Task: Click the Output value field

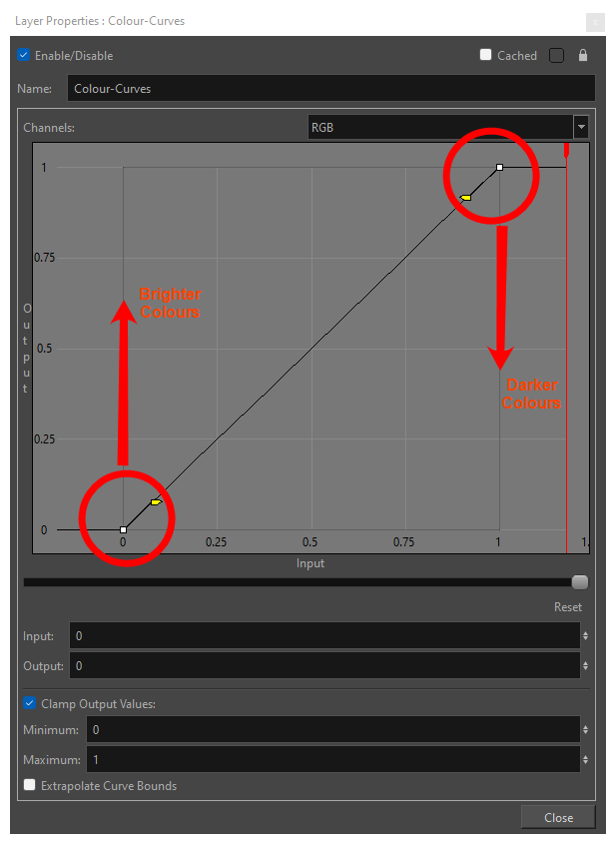Action: pos(324,666)
